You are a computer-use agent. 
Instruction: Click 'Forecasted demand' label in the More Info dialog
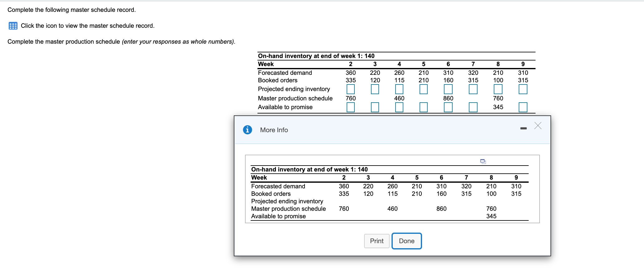278,186
